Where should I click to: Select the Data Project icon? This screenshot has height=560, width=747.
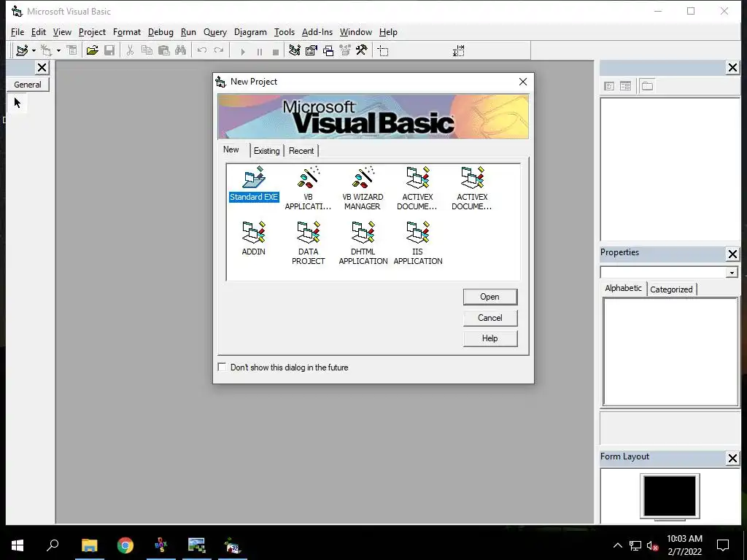click(x=309, y=243)
